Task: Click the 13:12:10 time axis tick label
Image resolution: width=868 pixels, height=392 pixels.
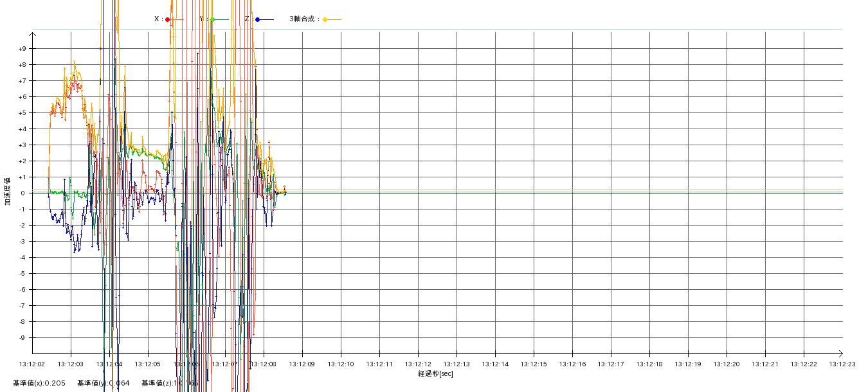Action: [x=341, y=364]
